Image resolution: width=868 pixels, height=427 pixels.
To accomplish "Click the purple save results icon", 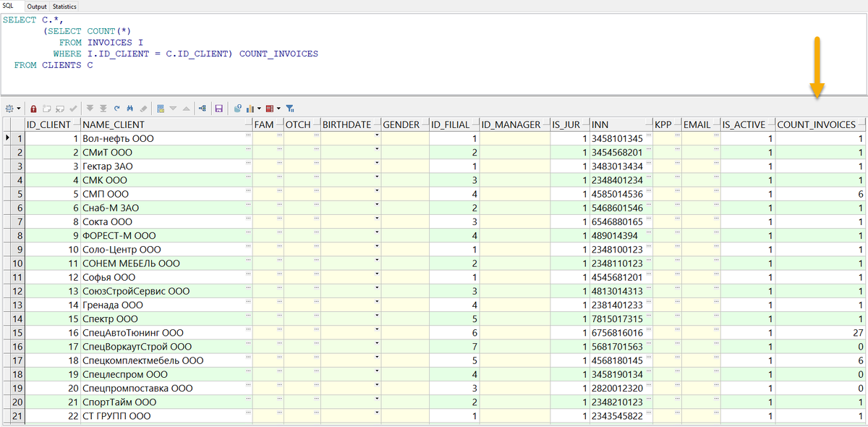I will point(219,109).
